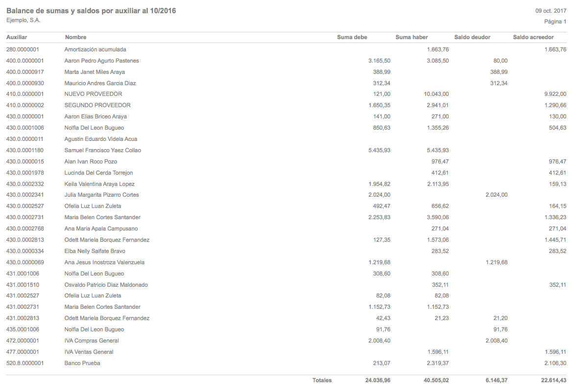The height and width of the screenshot is (392, 575).
Task: Click the 'SEGUNDO PROVEEDOR' entry
Action: coord(97,105)
